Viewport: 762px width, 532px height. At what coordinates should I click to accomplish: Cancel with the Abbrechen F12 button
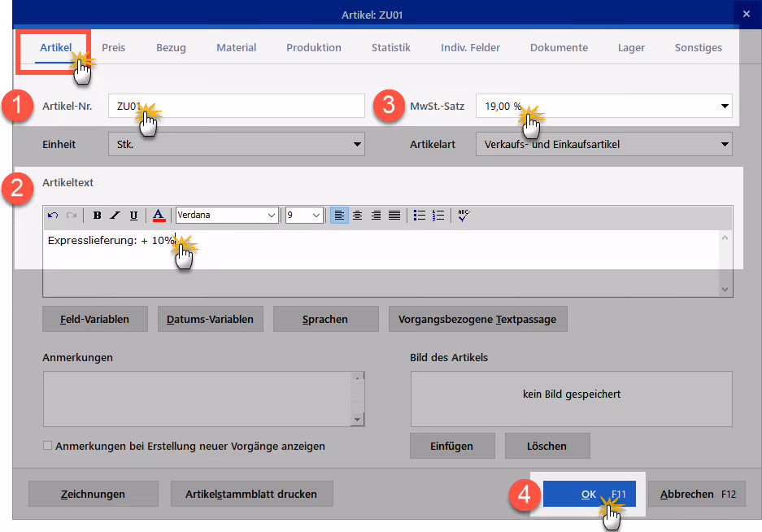pyautogui.click(x=697, y=494)
